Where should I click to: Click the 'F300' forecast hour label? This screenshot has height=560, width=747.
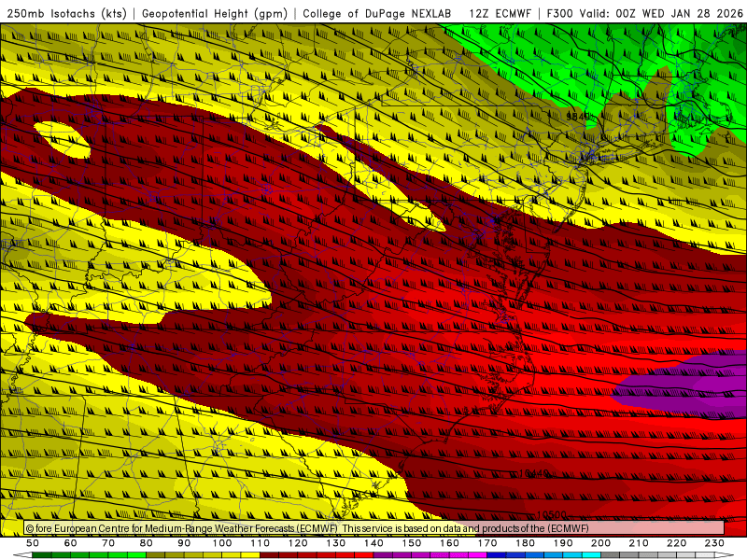coord(559,13)
